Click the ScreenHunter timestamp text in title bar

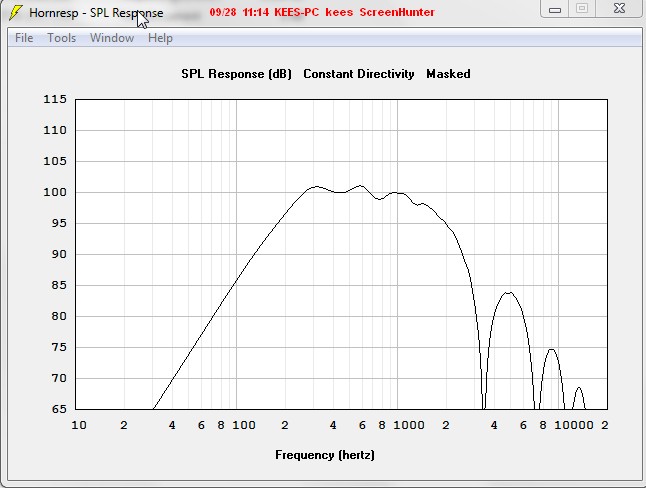322,12
